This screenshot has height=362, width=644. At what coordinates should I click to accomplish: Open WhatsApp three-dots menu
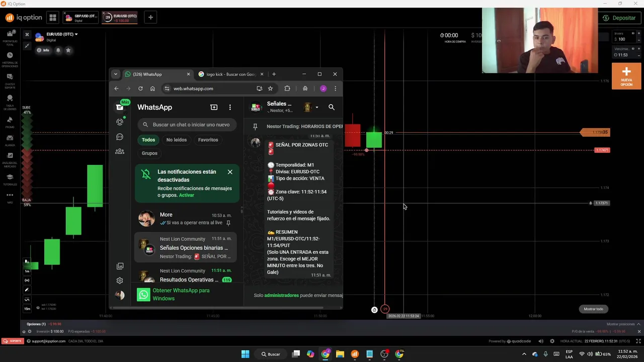(x=230, y=107)
